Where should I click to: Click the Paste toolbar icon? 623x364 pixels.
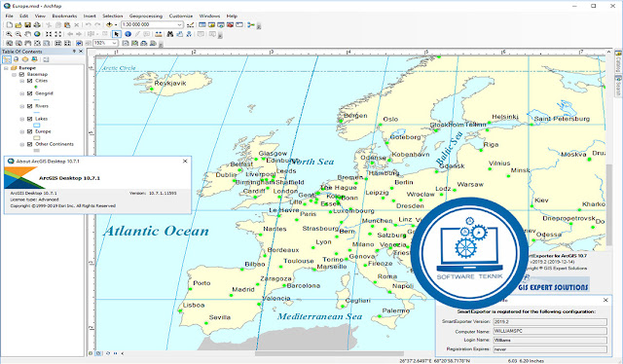point(67,24)
